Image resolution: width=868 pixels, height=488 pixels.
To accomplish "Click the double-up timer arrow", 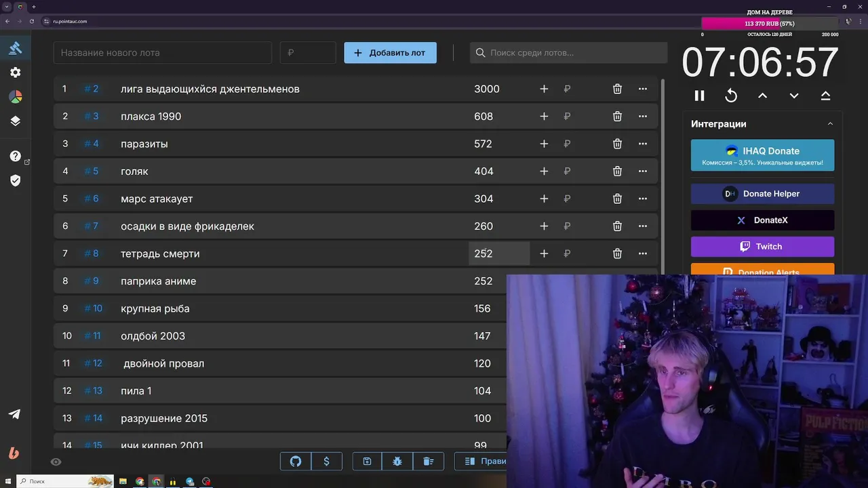I will click(825, 96).
